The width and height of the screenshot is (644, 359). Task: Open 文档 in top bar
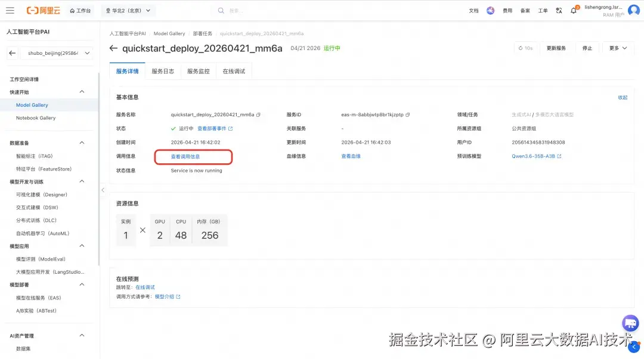click(473, 11)
